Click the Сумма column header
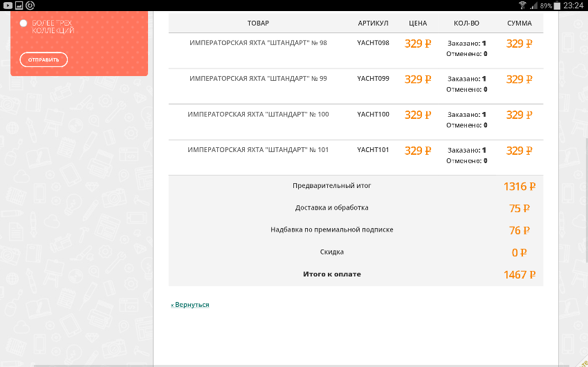 point(519,23)
